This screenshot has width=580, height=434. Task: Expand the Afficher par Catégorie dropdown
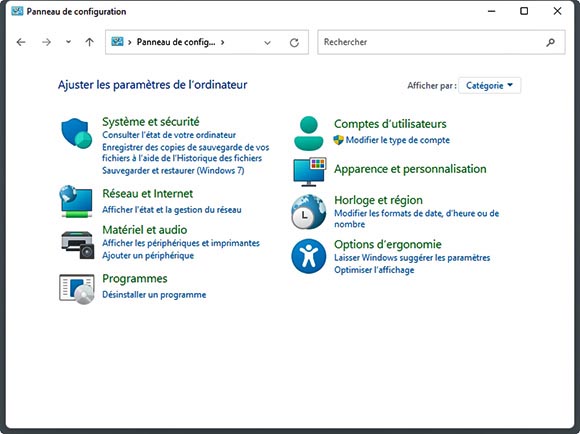[x=489, y=85]
